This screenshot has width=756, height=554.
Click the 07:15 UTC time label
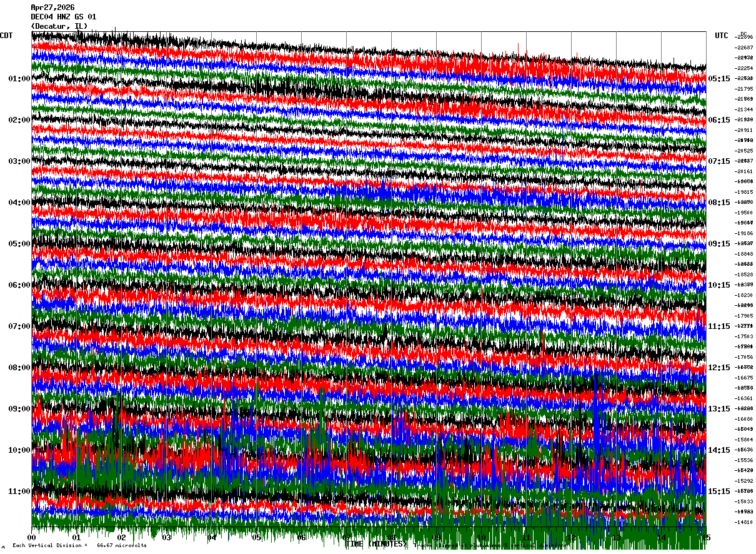pos(719,161)
